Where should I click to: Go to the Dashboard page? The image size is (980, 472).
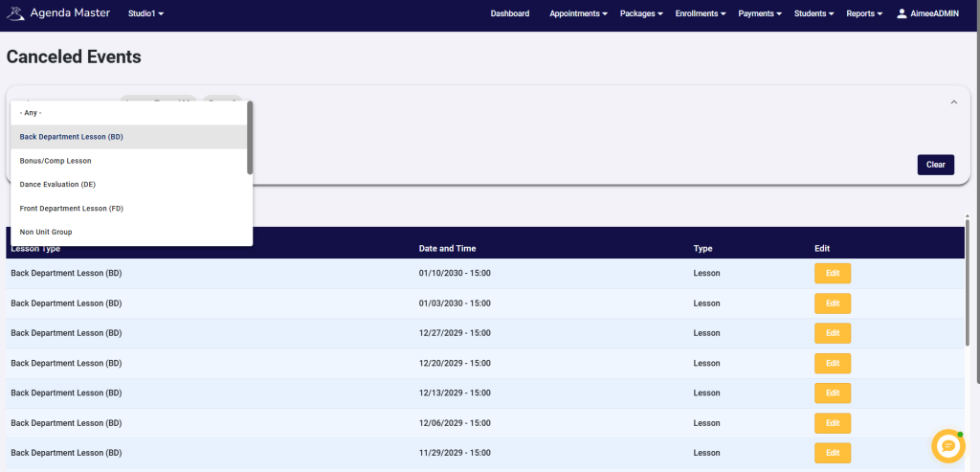coord(509,14)
